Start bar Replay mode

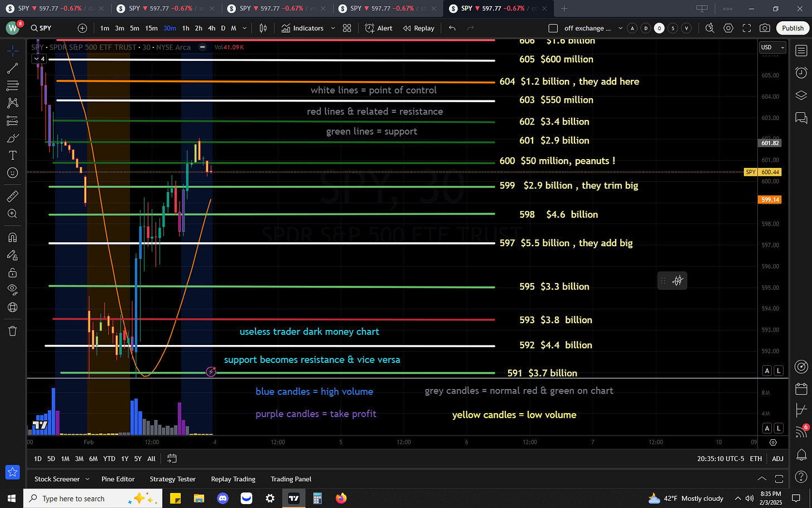click(419, 28)
